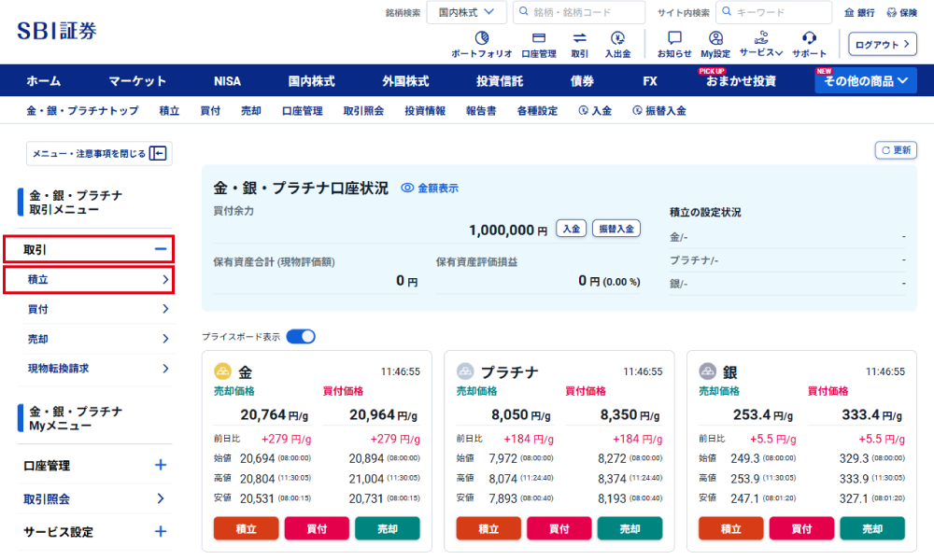This screenshot has width=934, height=560.
Task: Open the trading (取引) arrows icon
Action: 579,39
